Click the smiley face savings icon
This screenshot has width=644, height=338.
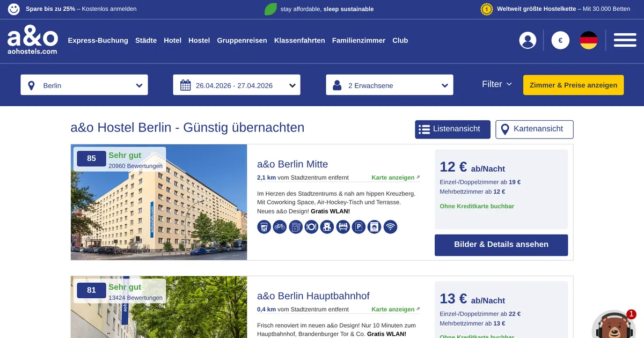pos(14,9)
